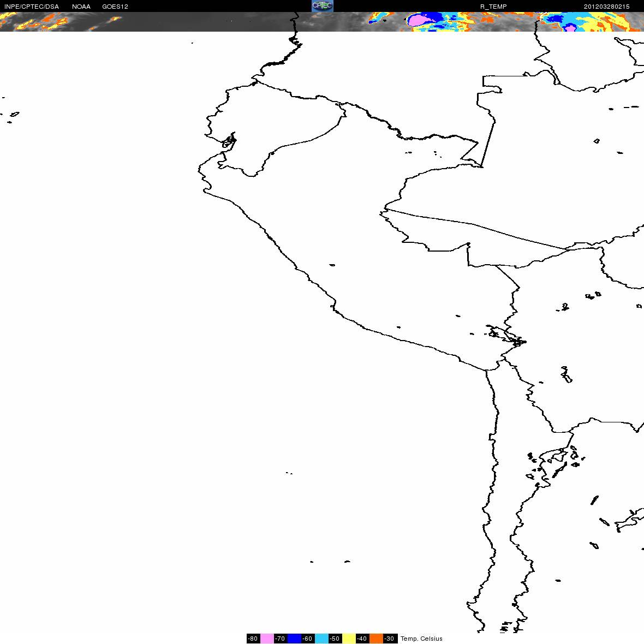Click the -70 legend value
This screenshot has width=644, height=644.
coord(281,639)
